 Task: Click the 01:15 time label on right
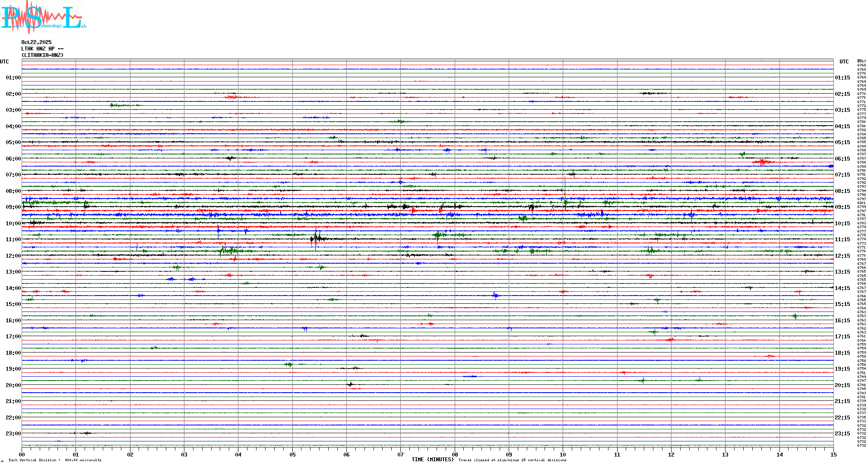coord(842,78)
